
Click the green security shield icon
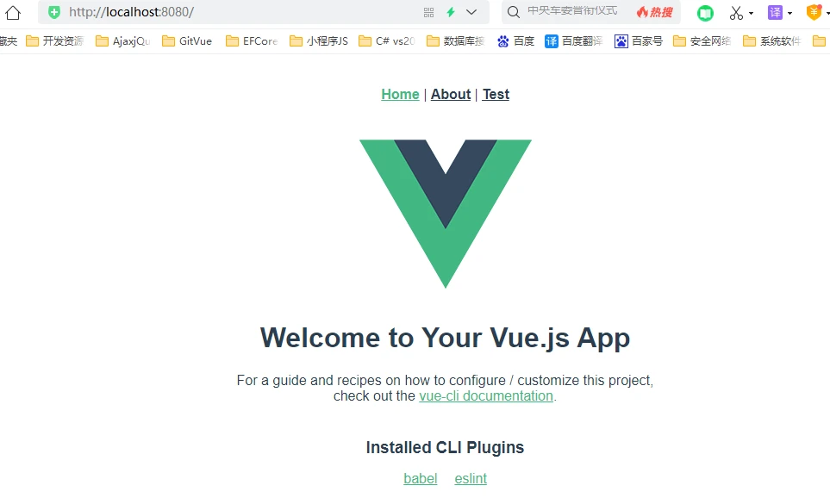tap(54, 12)
